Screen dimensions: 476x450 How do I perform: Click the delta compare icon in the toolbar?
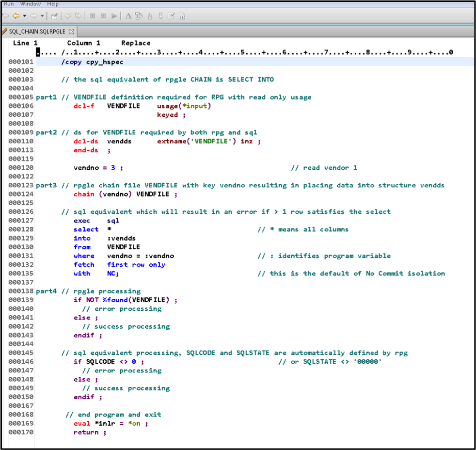point(128,16)
